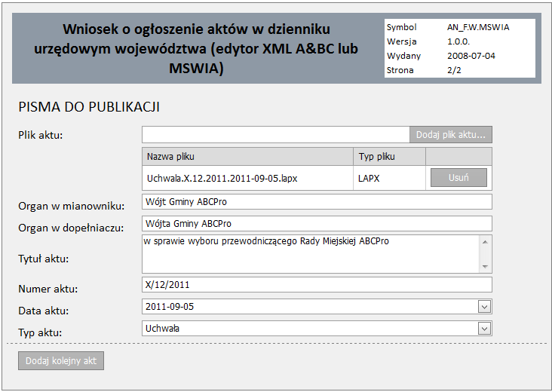Select the file row 'Uchwala.X.12.2011.2011-09-05.lapx'
552x392 pixels.
317,178
